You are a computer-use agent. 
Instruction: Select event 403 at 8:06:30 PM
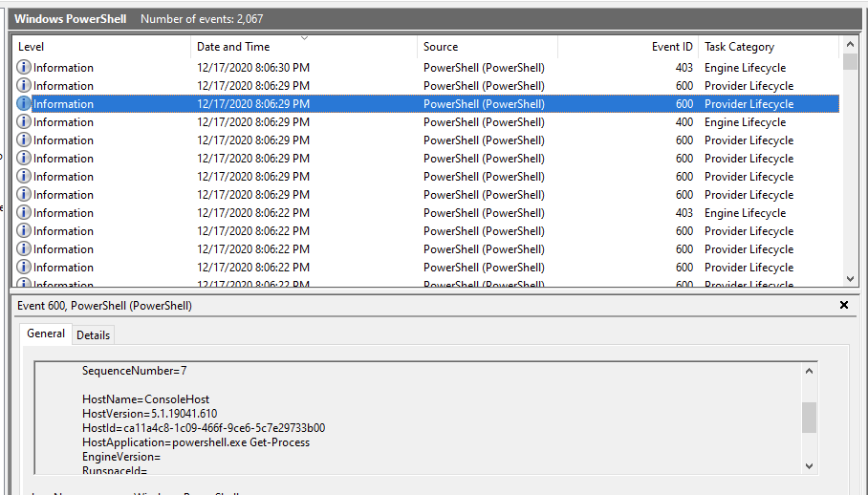click(427, 68)
